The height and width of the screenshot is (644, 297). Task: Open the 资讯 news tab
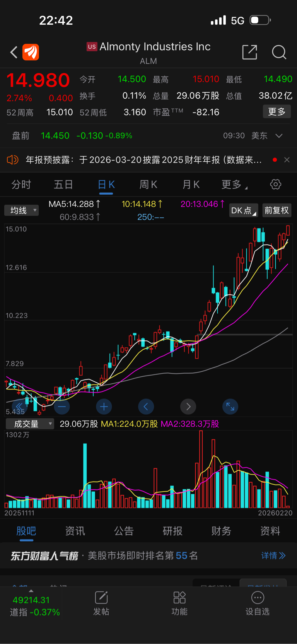[75, 531]
